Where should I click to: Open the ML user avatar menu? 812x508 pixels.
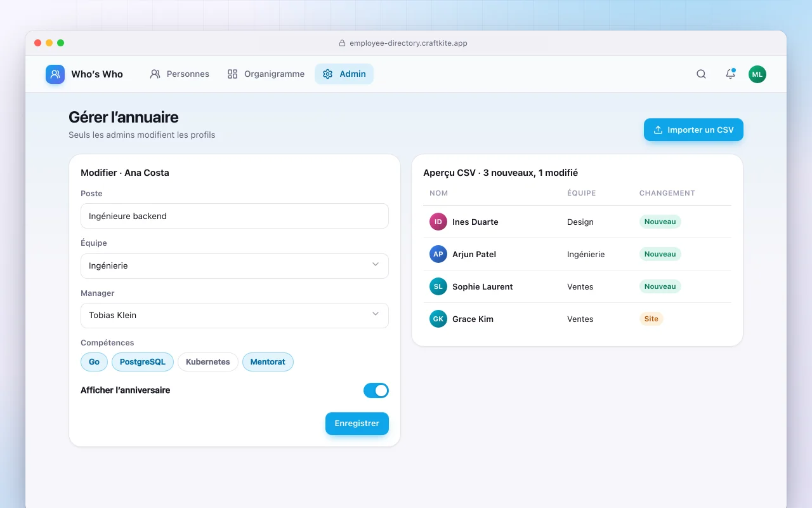(757, 74)
